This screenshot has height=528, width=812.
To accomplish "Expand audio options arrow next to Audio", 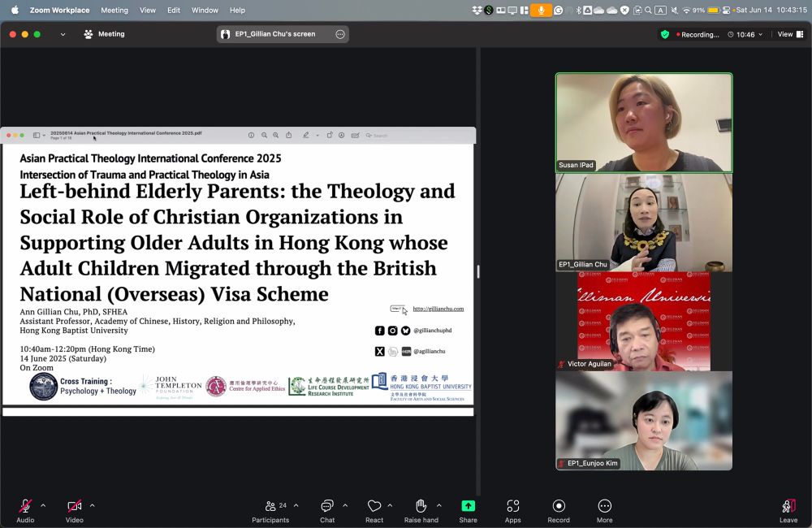I will [43, 505].
